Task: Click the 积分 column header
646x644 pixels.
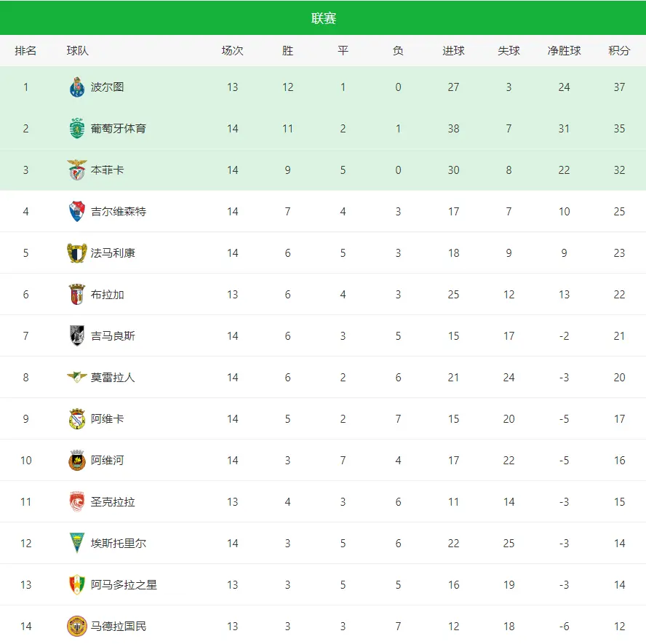Action: (x=619, y=51)
